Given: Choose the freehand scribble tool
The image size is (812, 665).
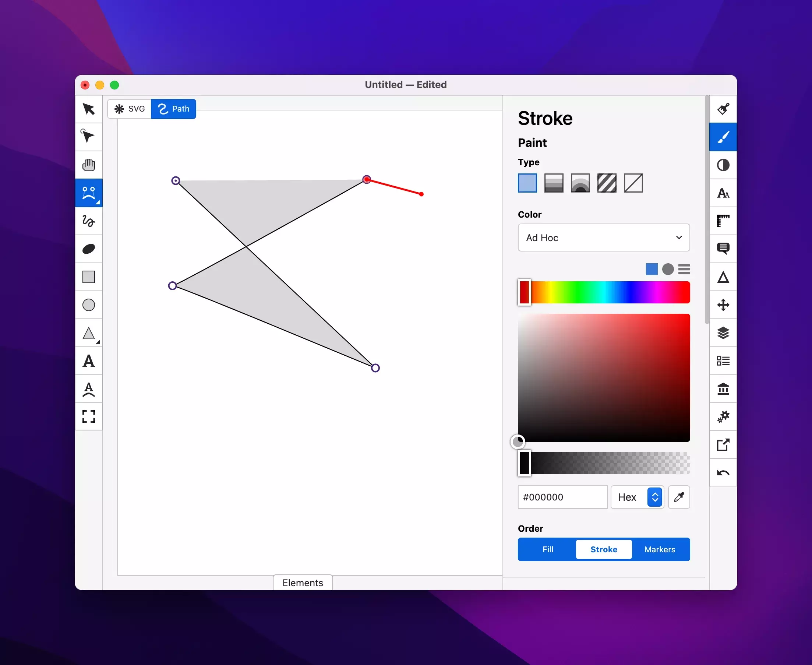Looking at the screenshot, I should tap(88, 221).
